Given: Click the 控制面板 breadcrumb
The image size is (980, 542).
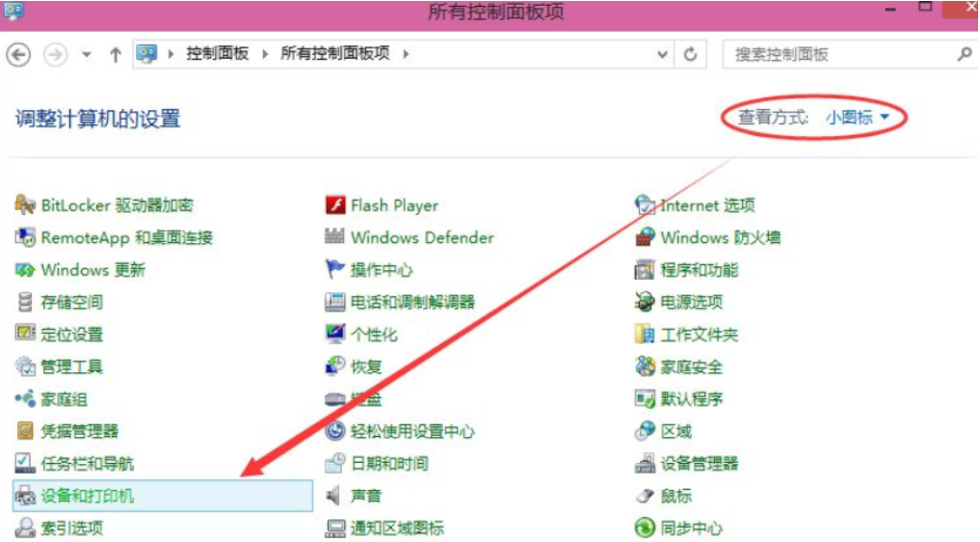Looking at the screenshot, I should click(218, 54).
